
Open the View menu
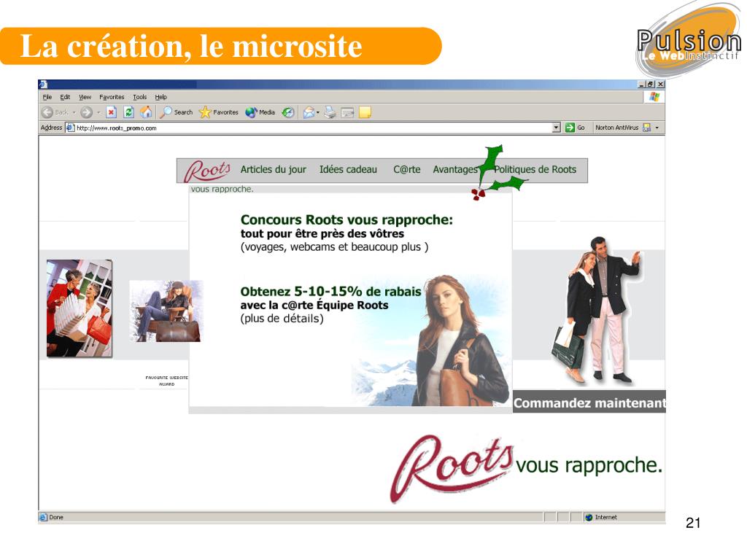[85, 97]
